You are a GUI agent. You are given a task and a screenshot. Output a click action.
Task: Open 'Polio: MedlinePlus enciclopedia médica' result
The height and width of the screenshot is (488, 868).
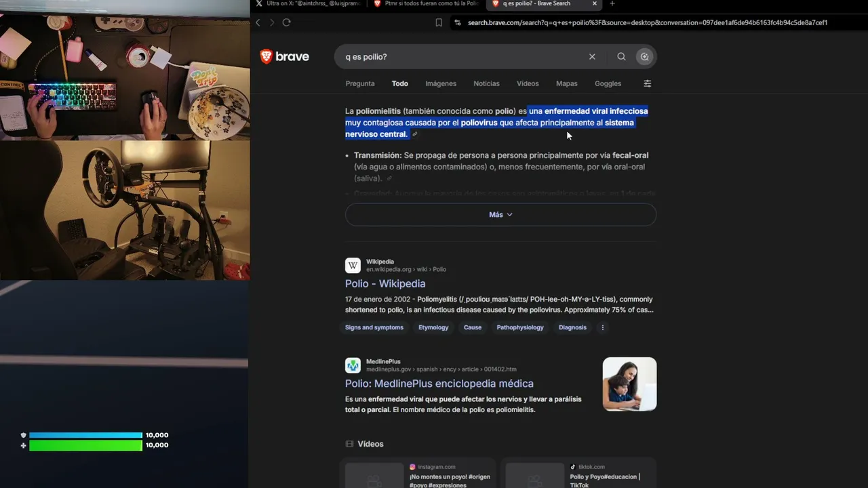(439, 384)
